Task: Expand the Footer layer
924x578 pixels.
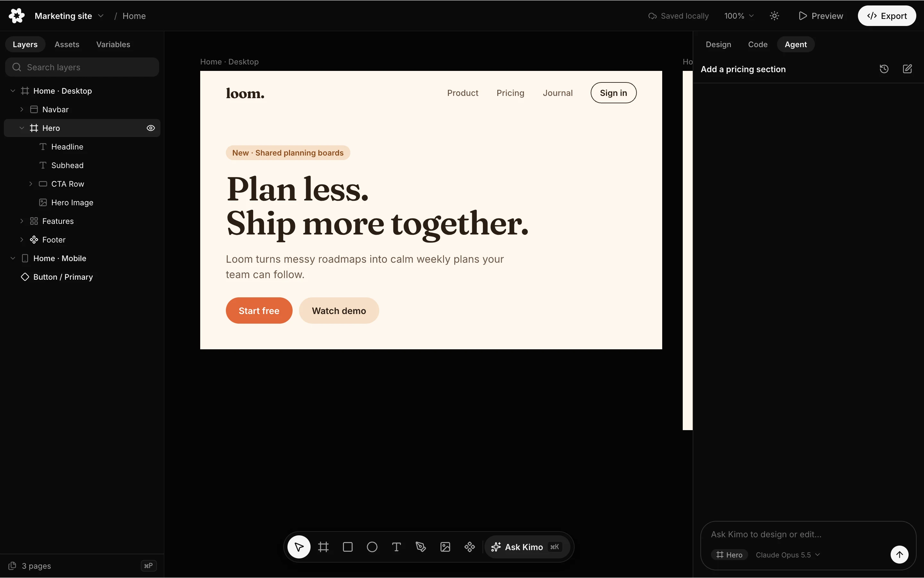Action: (x=22, y=240)
